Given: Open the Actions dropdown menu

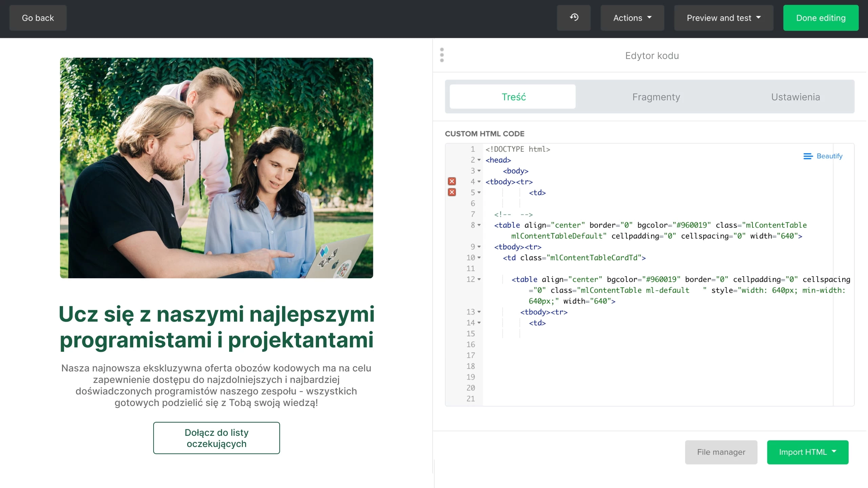Looking at the screenshot, I should click(x=632, y=18).
